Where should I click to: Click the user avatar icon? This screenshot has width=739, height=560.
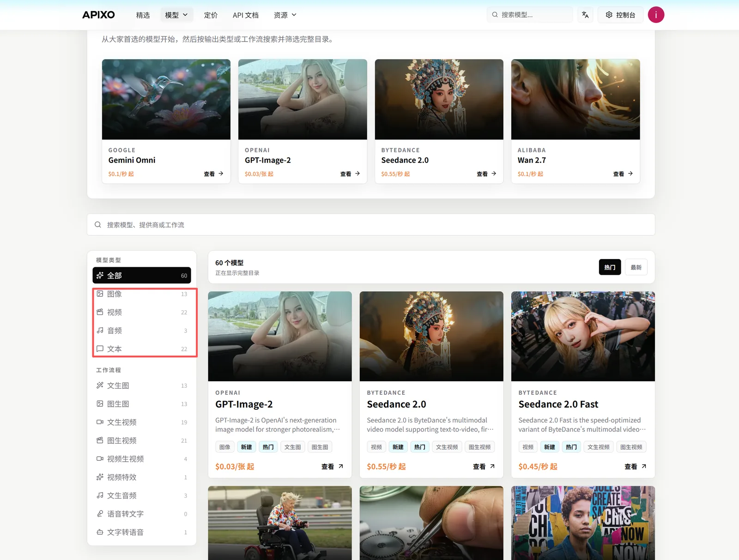pos(656,15)
